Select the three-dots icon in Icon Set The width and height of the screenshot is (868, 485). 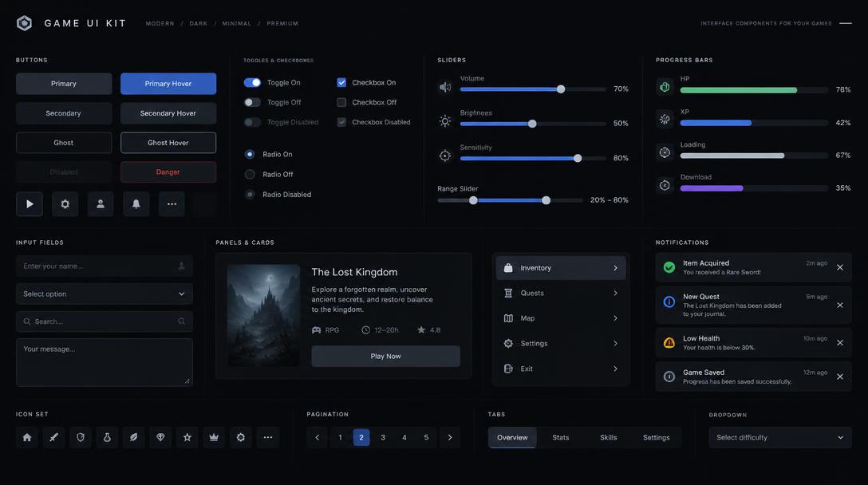point(267,437)
